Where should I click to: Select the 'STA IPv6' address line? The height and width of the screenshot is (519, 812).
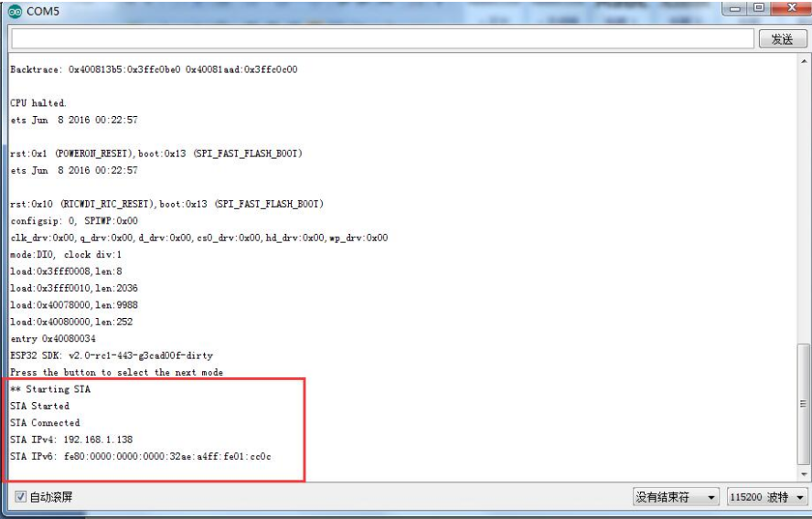pyautogui.click(x=140, y=456)
